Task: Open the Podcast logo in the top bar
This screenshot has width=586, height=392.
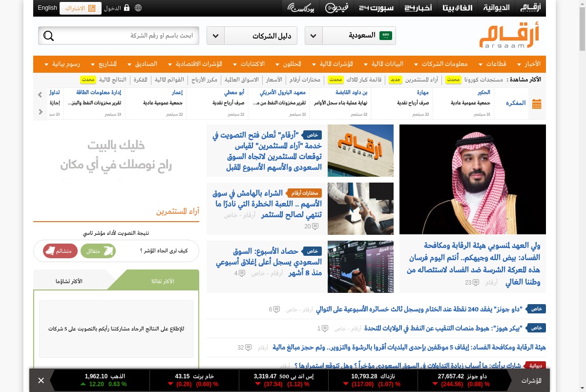Action: click(x=301, y=8)
